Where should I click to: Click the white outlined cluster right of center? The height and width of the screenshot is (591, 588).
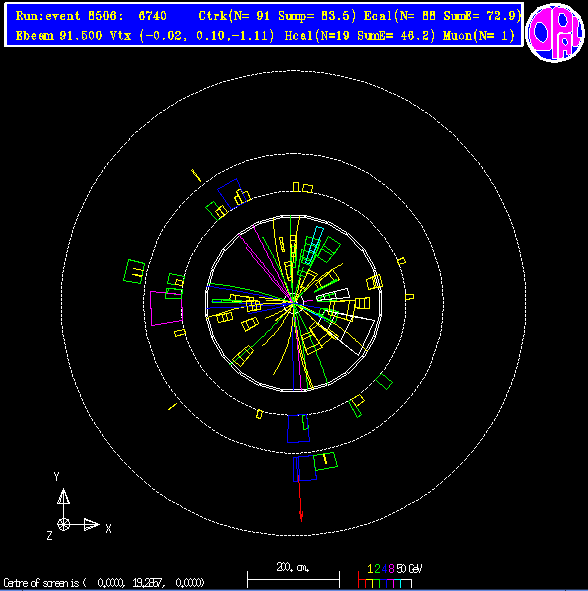(333, 295)
